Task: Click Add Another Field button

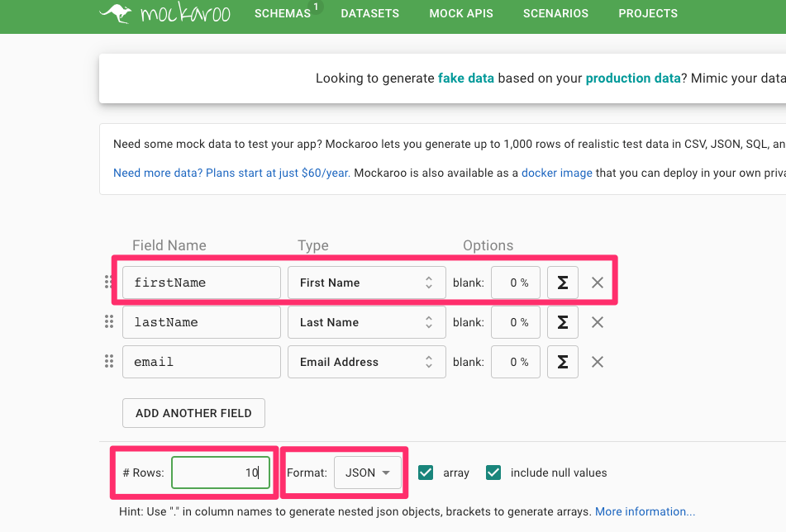Action: [x=193, y=413]
